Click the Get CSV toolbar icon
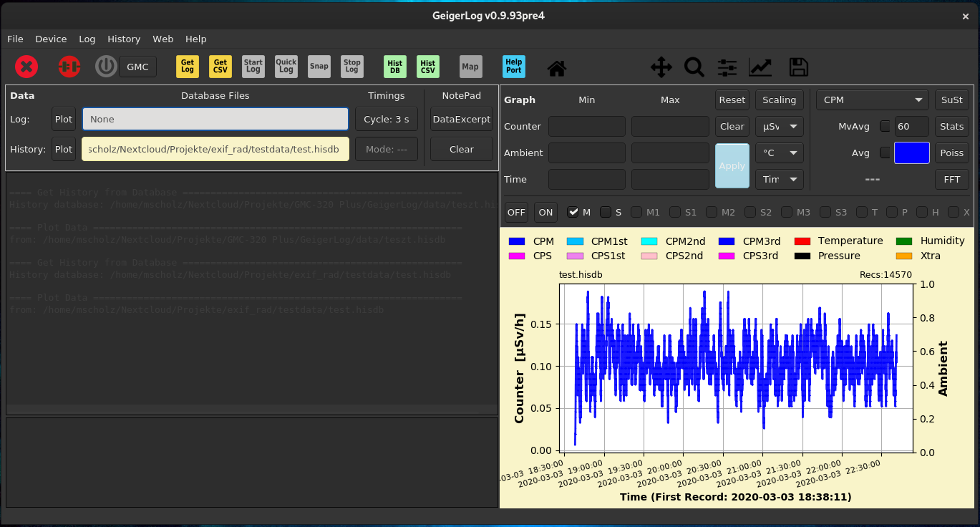 (x=220, y=67)
